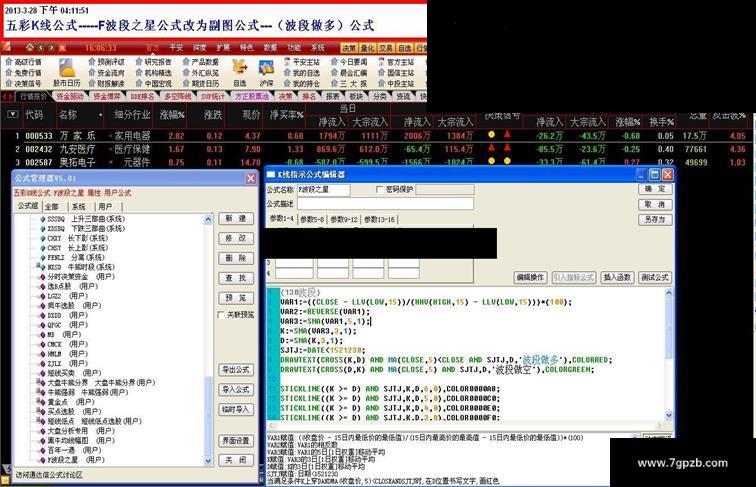Expand the 黄金点 (用户) tree node
The width and height of the screenshot is (756, 487).
(x=37, y=401)
